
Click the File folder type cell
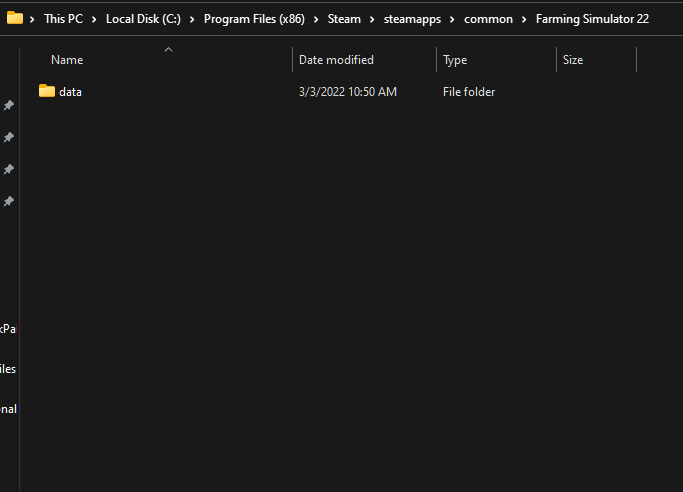pyautogui.click(x=469, y=92)
